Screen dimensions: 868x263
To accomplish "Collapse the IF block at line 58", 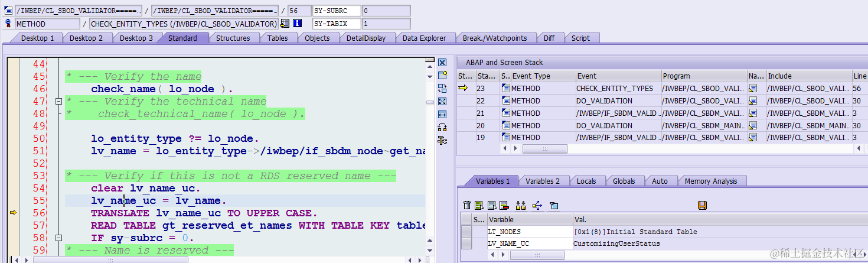I will [58, 238].
